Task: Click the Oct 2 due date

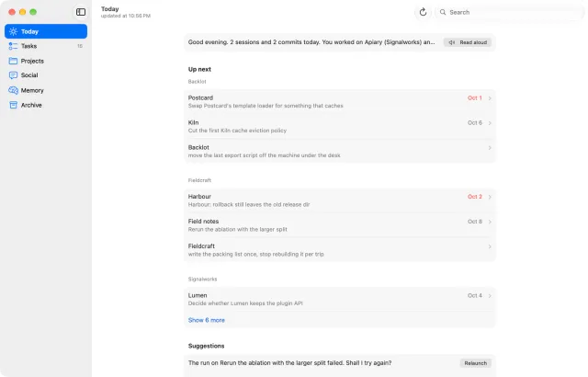Action: point(475,197)
